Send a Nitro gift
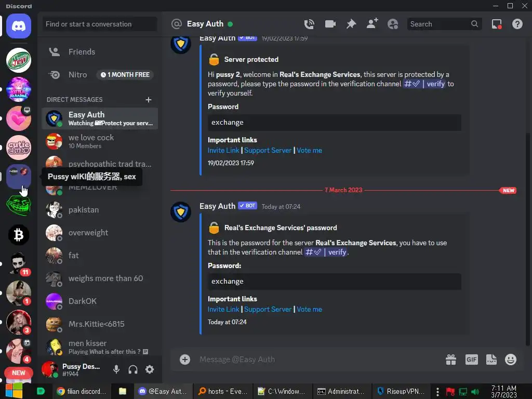The height and width of the screenshot is (399, 532). pyautogui.click(x=451, y=360)
